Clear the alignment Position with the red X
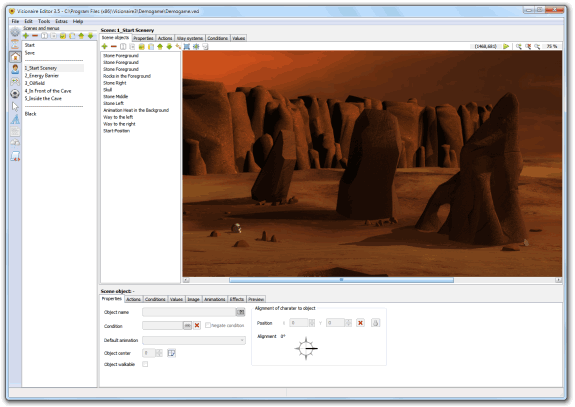The image size is (575, 407). [x=360, y=323]
